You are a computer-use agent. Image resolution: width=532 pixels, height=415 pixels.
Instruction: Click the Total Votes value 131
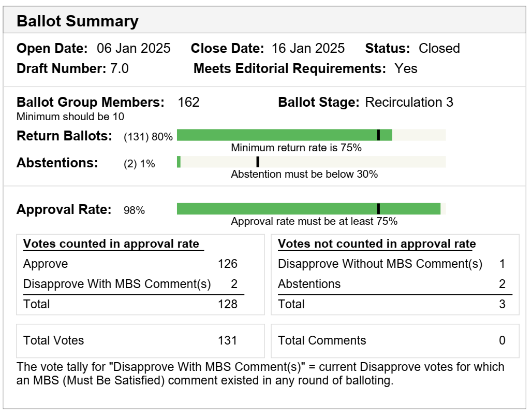pos(228,340)
